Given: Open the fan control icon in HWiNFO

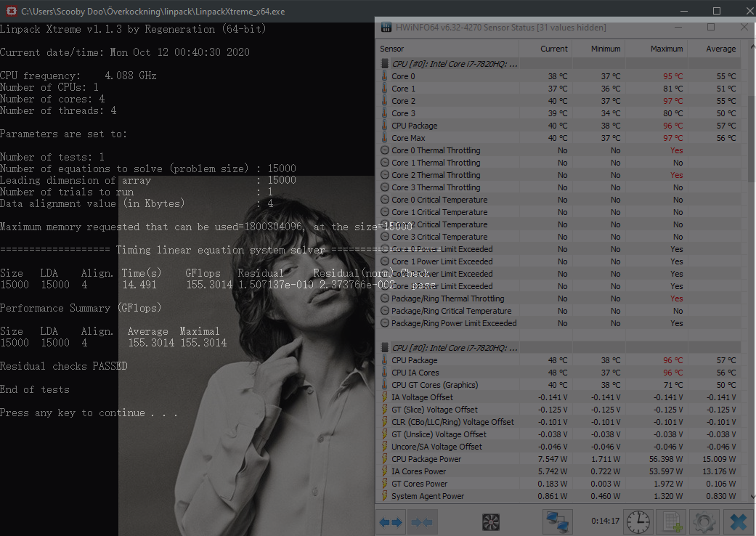Looking at the screenshot, I should point(491,522).
